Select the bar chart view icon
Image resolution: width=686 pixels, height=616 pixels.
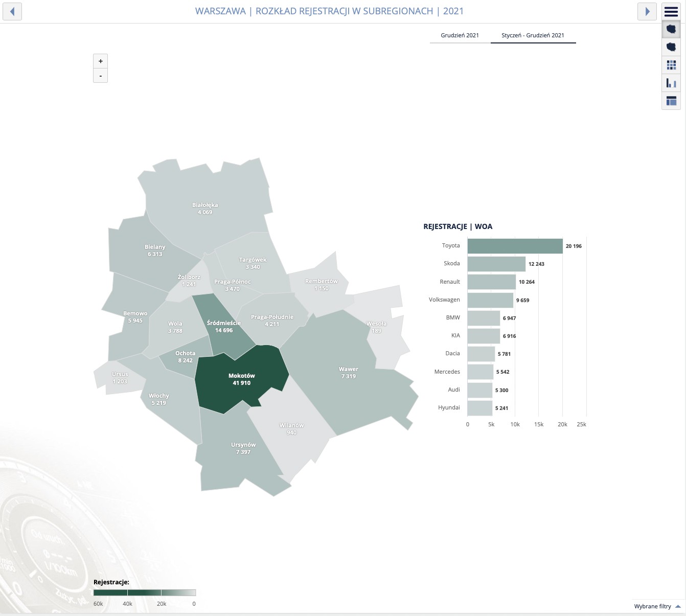(x=671, y=83)
